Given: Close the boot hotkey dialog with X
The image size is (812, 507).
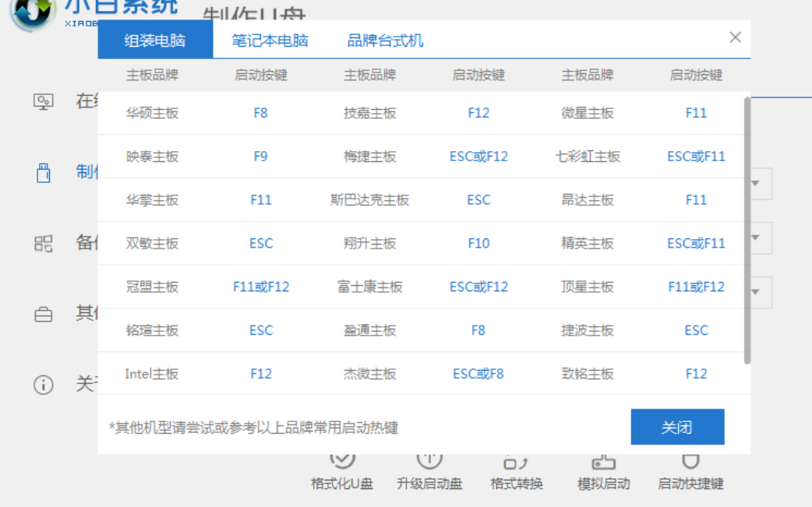Looking at the screenshot, I should coord(735,37).
